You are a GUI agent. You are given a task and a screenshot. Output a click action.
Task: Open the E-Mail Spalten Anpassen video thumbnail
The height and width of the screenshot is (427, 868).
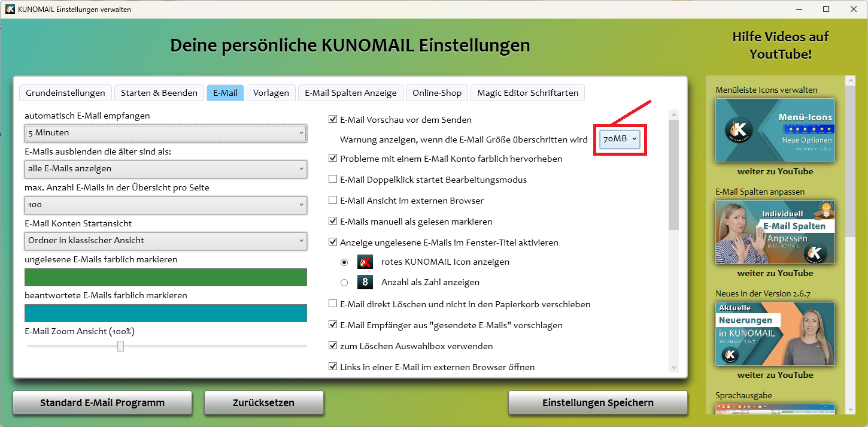point(775,232)
